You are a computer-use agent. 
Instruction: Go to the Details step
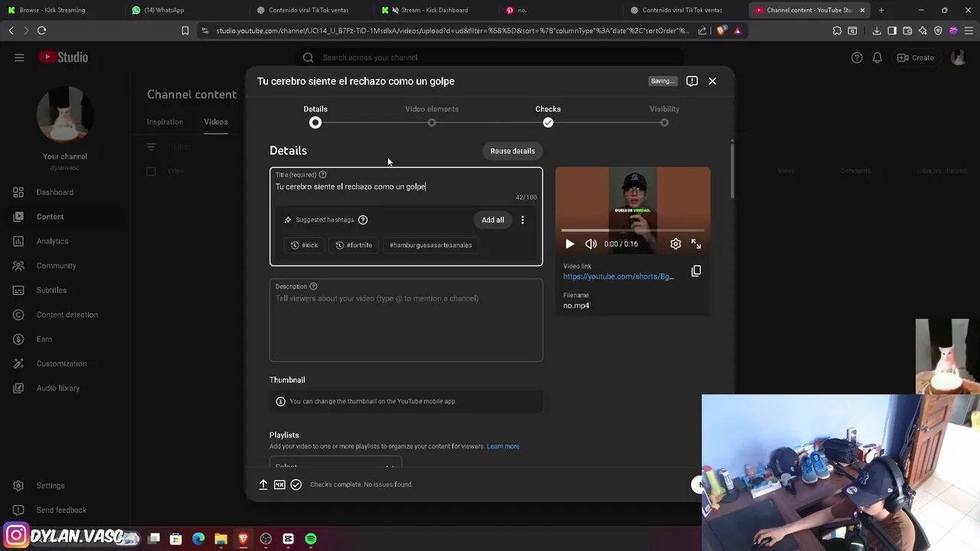315,116
